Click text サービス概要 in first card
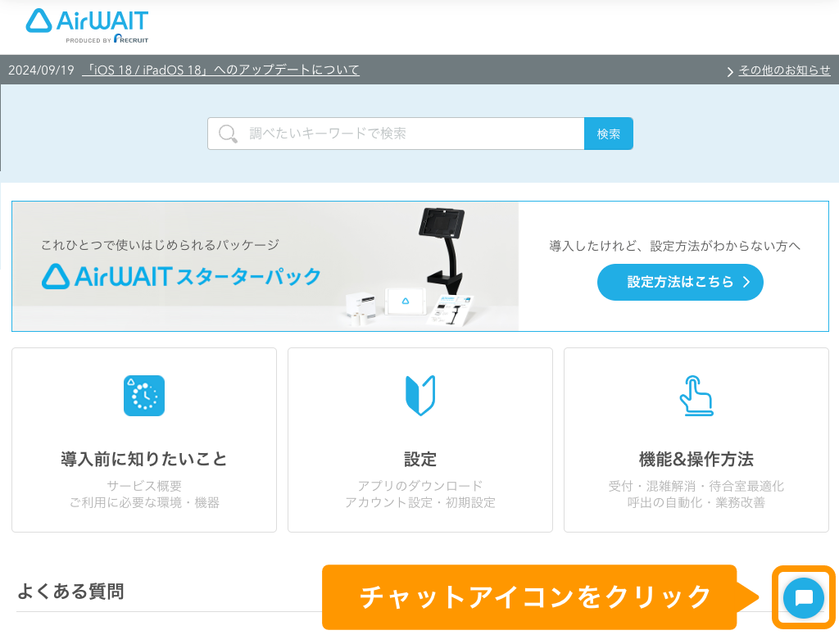This screenshot has width=839, height=644. point(144,486)
